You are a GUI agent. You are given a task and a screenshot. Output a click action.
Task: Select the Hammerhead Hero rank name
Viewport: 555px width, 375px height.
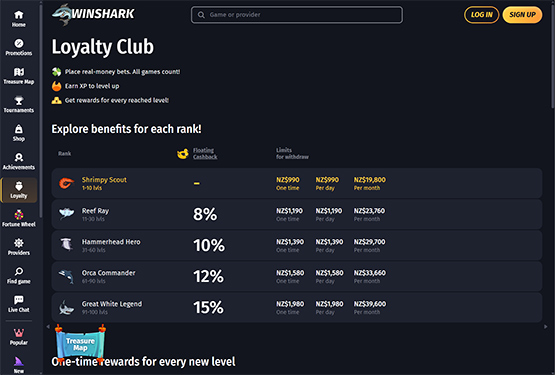[111, 242]
